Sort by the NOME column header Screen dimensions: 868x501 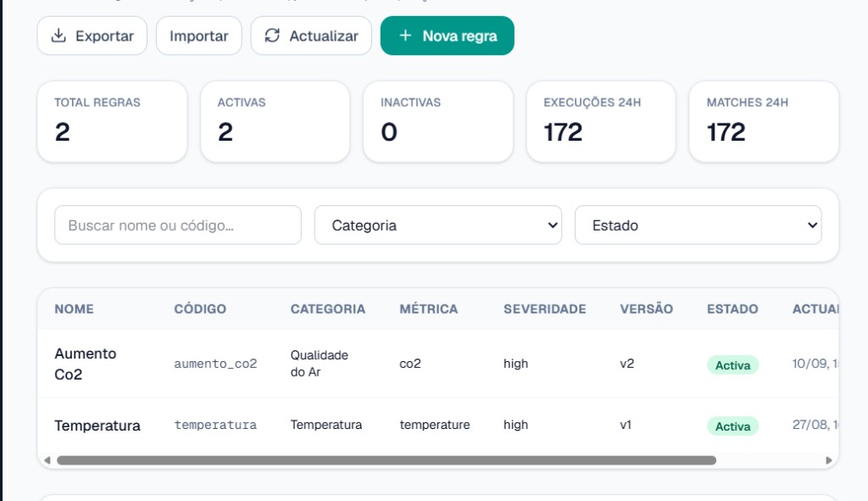click(75, 309)
